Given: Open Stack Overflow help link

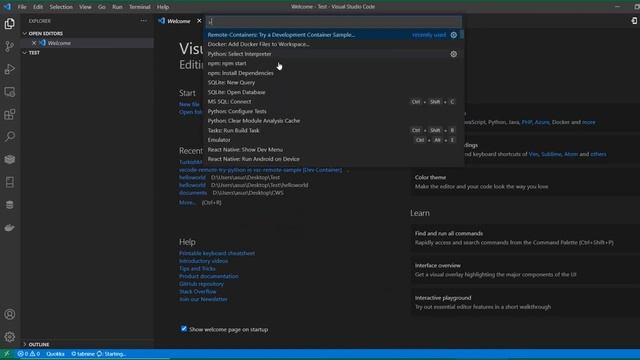Looking at the screenshot, I should [198, 291].
